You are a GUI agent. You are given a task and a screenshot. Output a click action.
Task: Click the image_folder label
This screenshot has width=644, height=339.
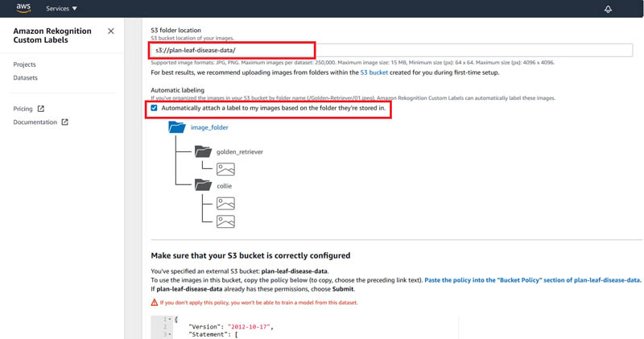point(209,127)
